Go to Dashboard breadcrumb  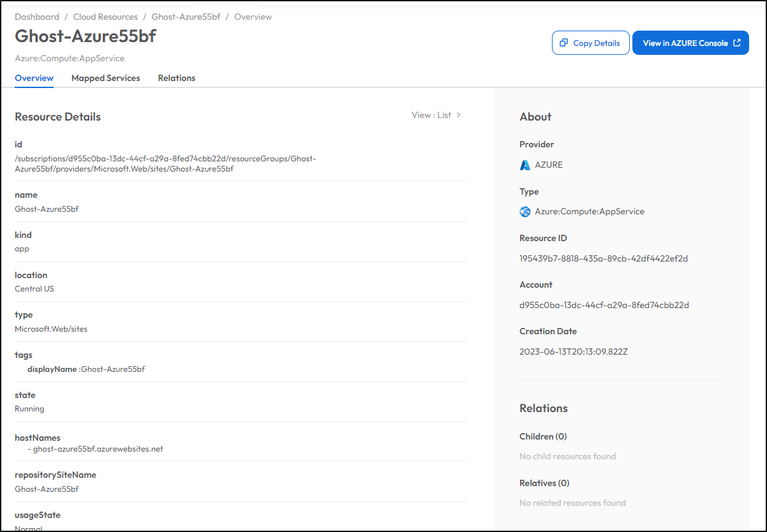pos(37,17)
